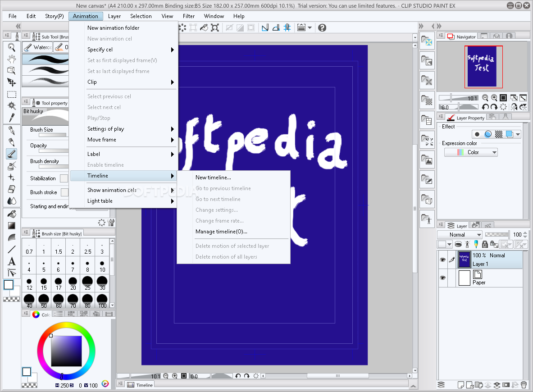533x392 pixels.
Task: Select the 3D Operation object tool
Action: click(12, 70)
